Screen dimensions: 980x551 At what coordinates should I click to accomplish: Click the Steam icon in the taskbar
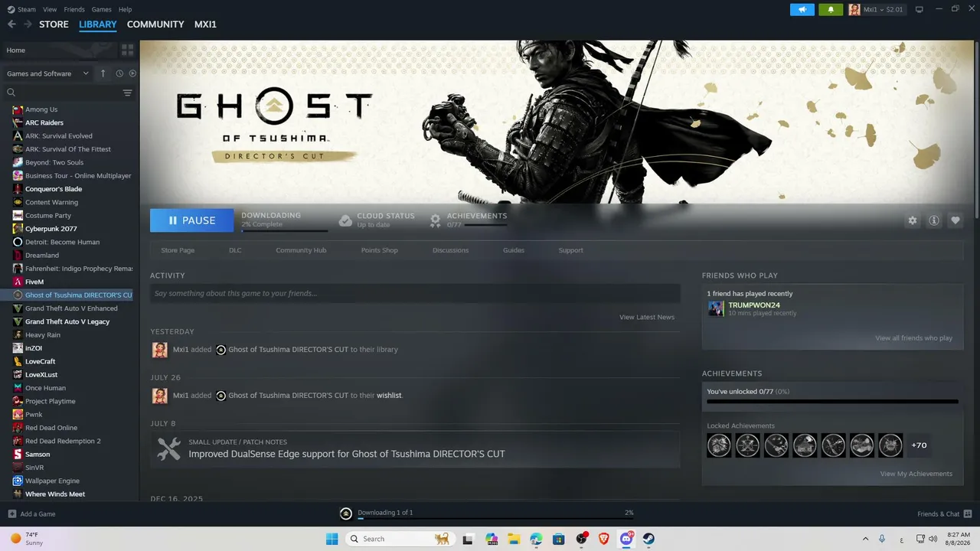tap(648, 539)
